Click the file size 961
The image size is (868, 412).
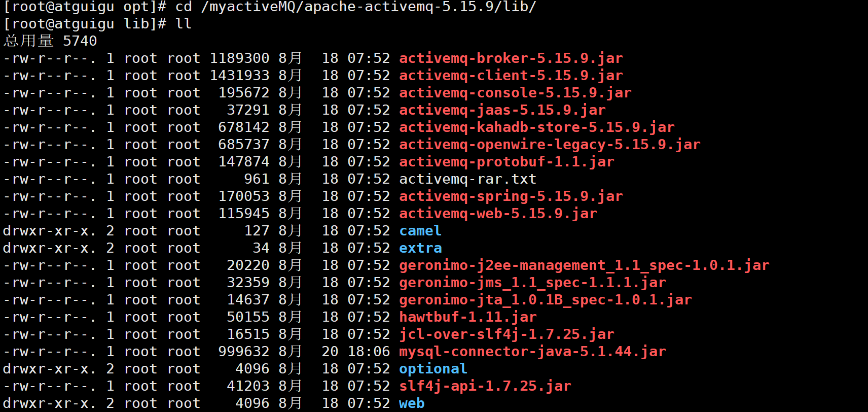coord(257,180)
